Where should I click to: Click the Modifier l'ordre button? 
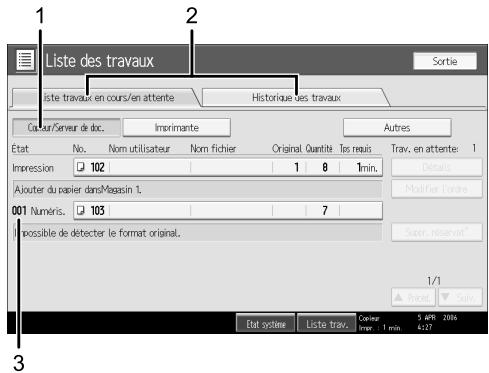pyautogui.click(x=436, y=189)
